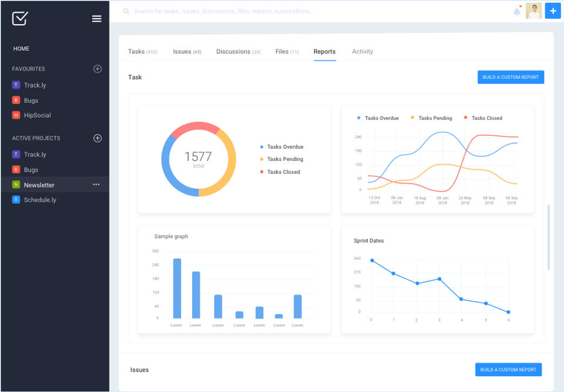This screenshot has height=392, width=564.
Task: Open the hamburger menu in the sidebar
Action: tap(96, 18)
